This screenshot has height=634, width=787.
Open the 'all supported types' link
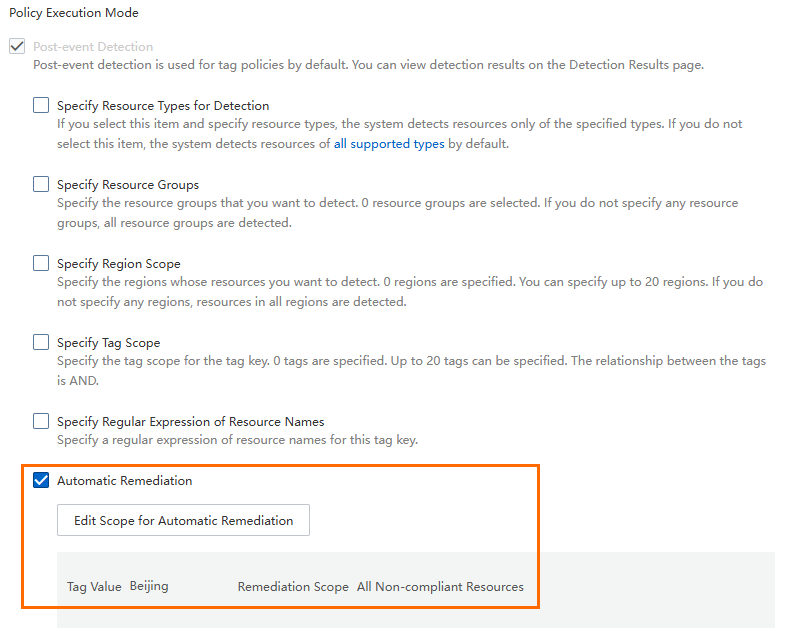click(x=389, y=144)
